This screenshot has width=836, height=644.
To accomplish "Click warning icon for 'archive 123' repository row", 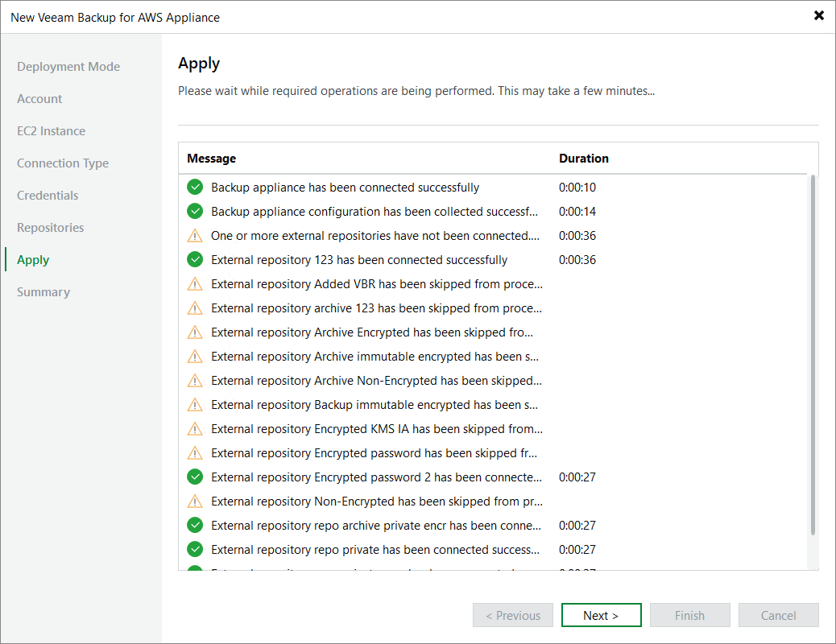I will [195, 308].
